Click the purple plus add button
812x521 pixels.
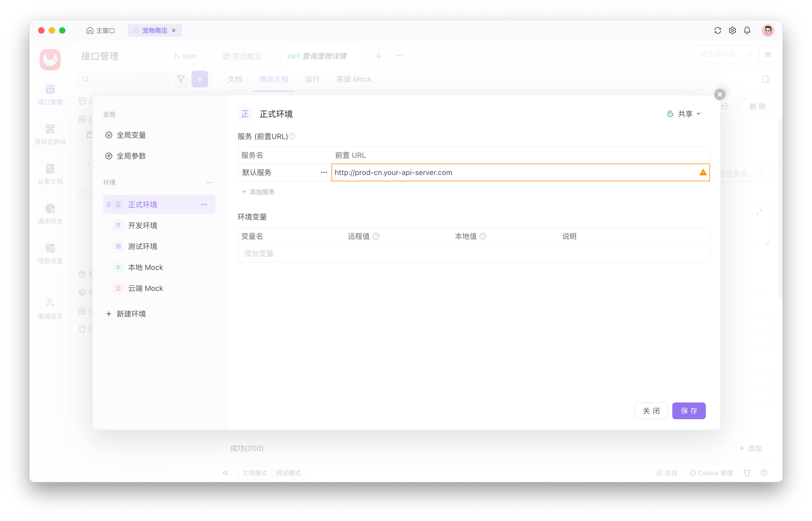[x=200, y=79]
